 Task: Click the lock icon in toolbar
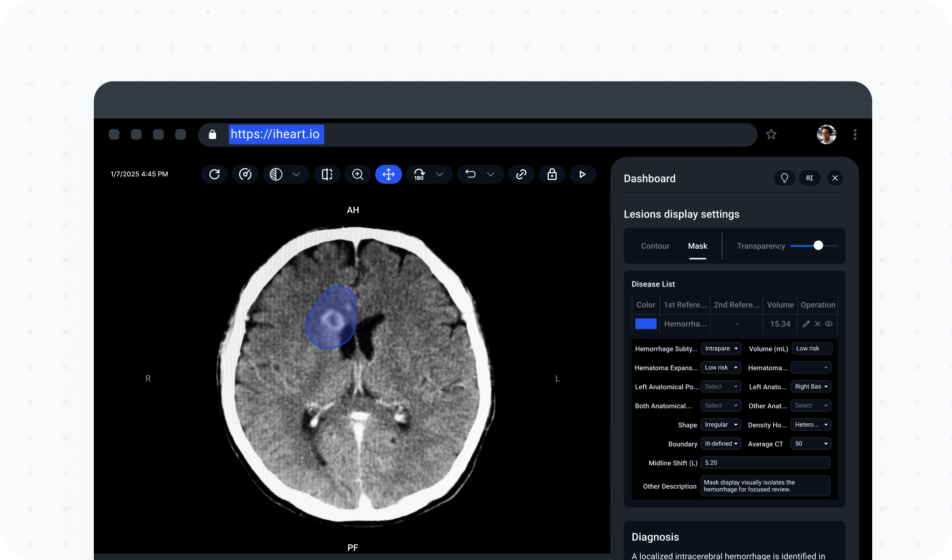click(x=552, y=175)
